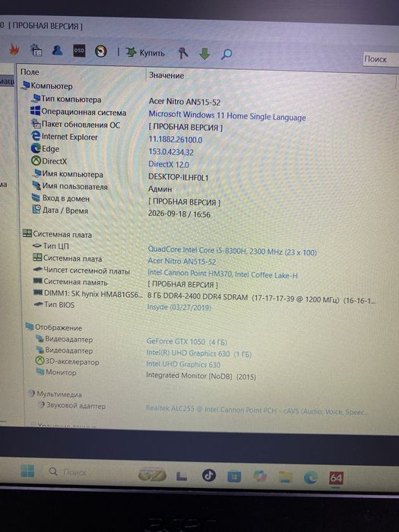Screen dimensions: 399x532
Task: Click the Значение column header
Action: pos(166,75)
